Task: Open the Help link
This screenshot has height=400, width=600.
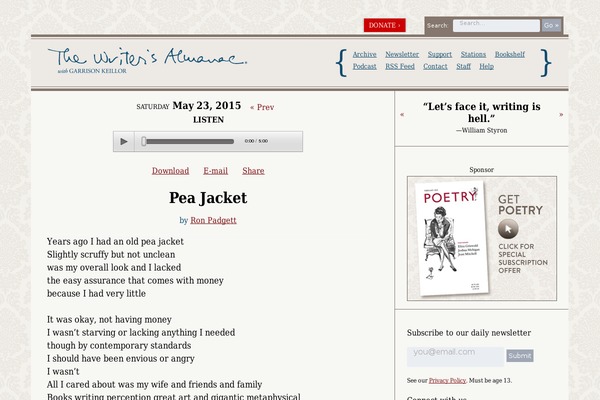Action: pyautogui.click(x=486, y=66)
